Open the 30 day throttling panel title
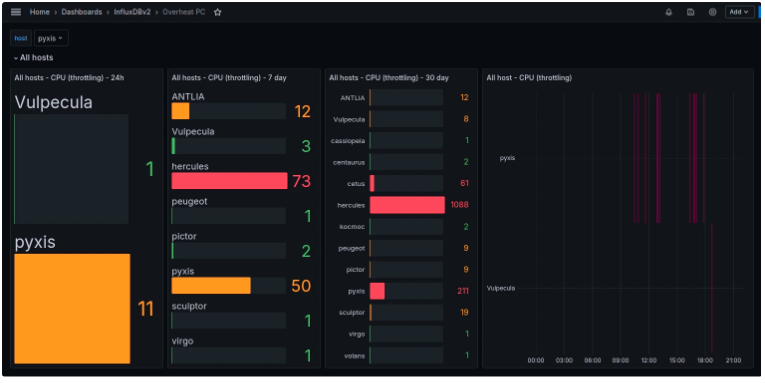 (388, 78)
